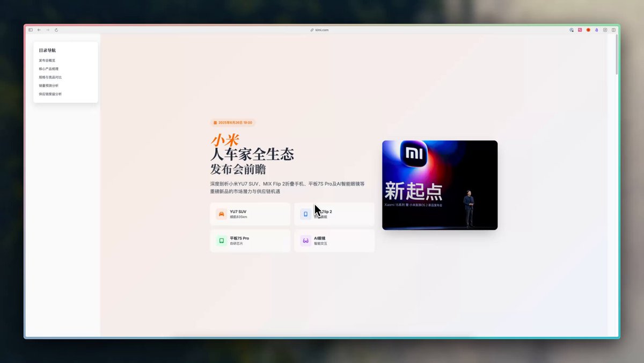Open the purple extension icon

click(x=597, y=30)
